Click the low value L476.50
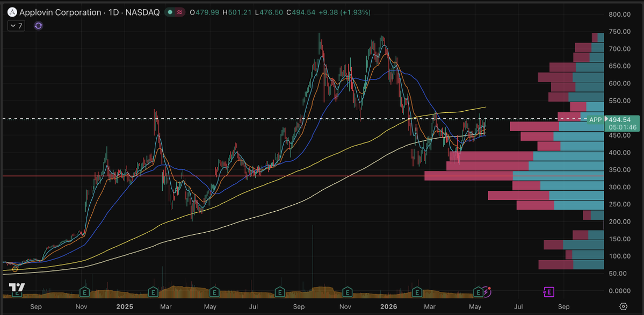 pos(269,12)
